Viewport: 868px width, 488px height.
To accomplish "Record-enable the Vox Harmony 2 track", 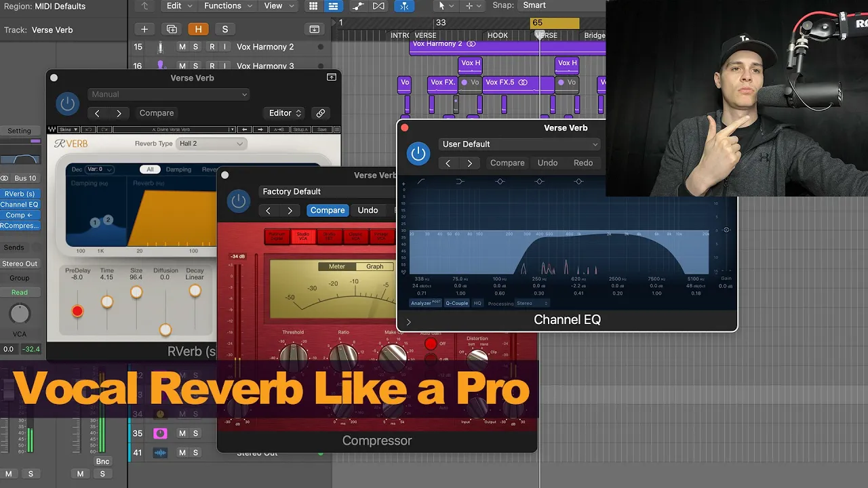I will coord(212,47).
